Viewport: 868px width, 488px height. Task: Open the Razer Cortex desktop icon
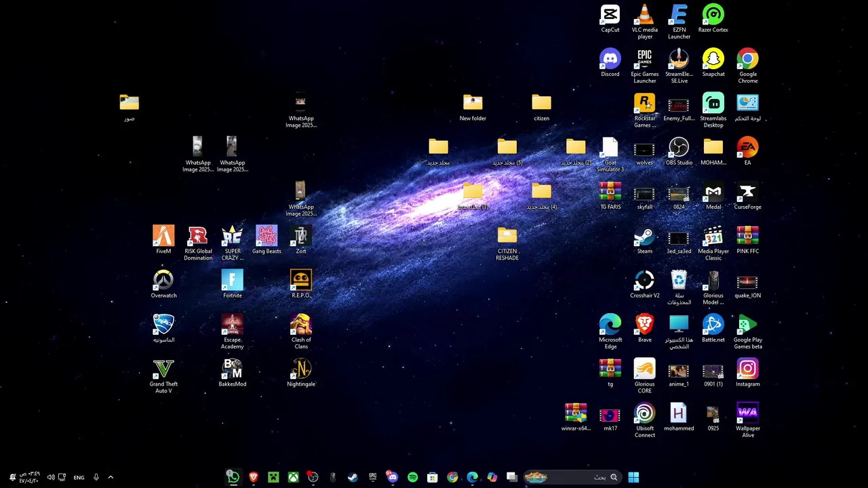click(713, 19)
